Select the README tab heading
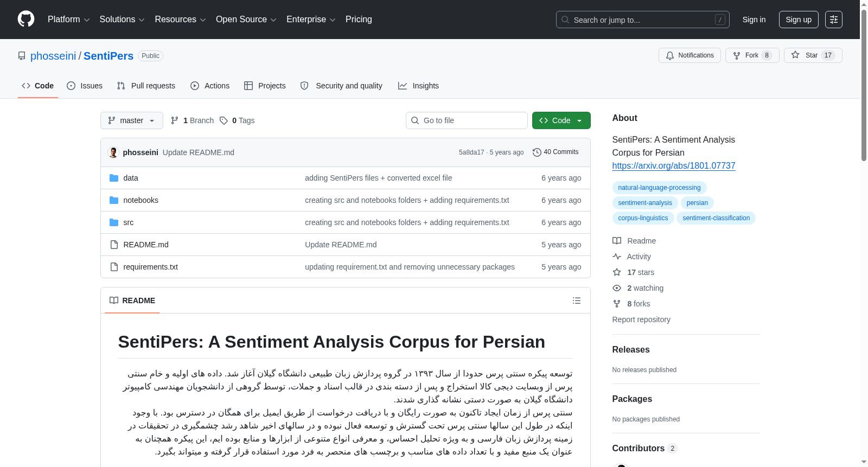This screenshot has height=467, width=868. [x=132, y=300]
